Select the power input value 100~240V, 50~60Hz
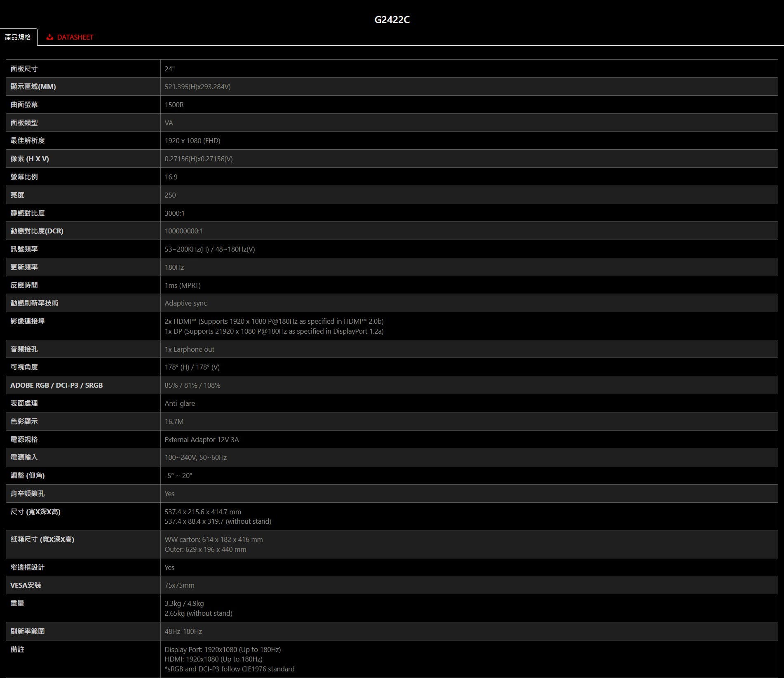Viewport: 784px width, 678px height. [195, 457]
